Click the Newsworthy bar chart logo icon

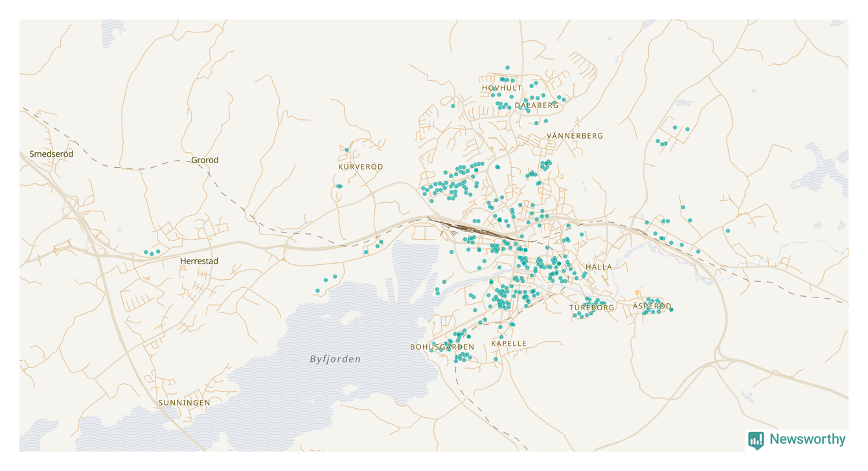pyautogui.click(x=755, y=440)
